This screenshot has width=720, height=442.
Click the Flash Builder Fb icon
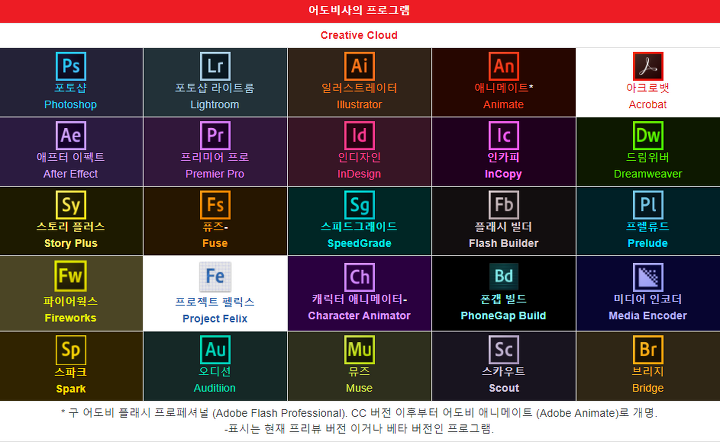tap(503, 205)
